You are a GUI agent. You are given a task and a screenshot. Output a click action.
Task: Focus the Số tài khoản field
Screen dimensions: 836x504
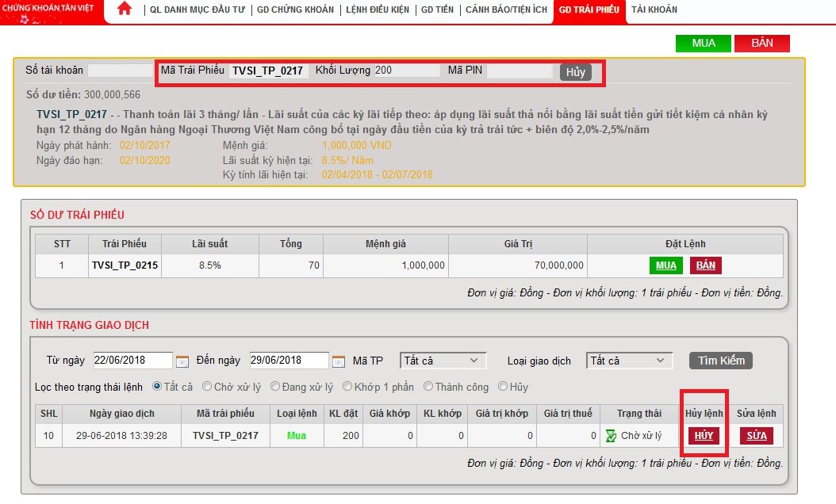tap(121, 71)
